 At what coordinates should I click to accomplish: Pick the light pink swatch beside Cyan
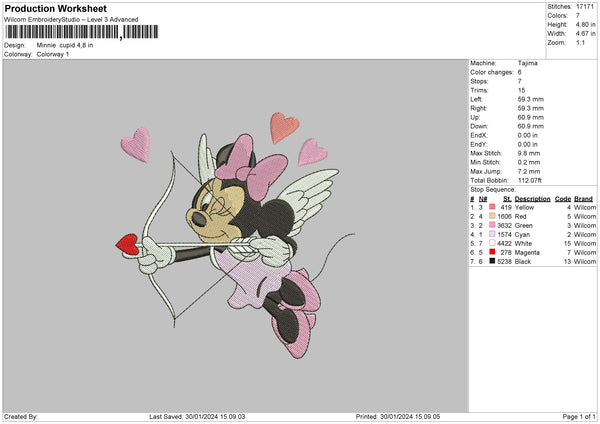click(x=492, y=234)
